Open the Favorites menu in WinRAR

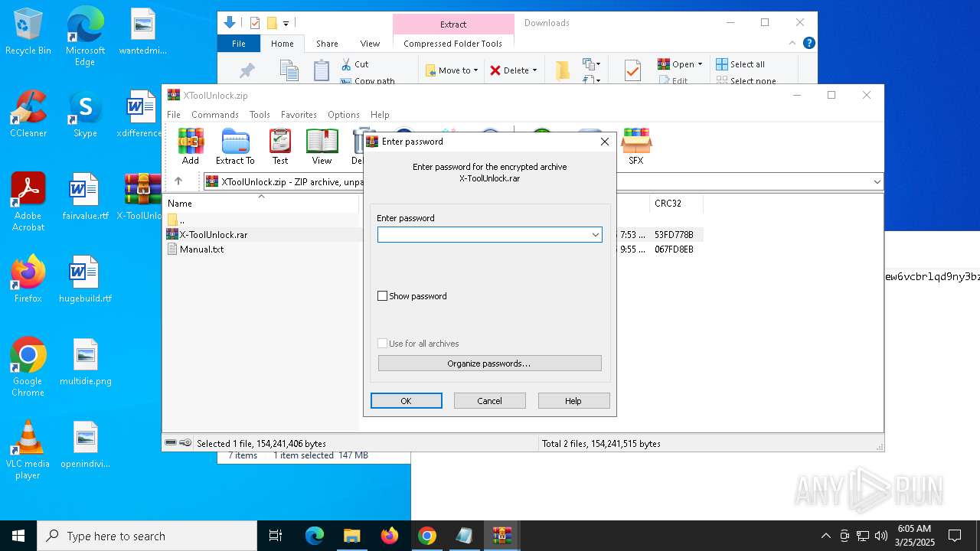pyautogui.click(x=299, y=115)
